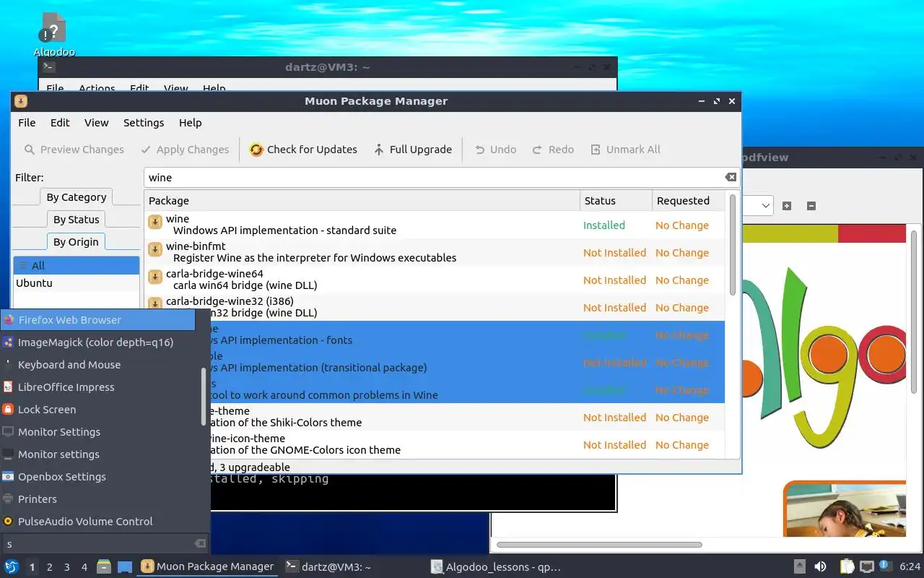Click the wine-binfmt package icon

[155, 249]
